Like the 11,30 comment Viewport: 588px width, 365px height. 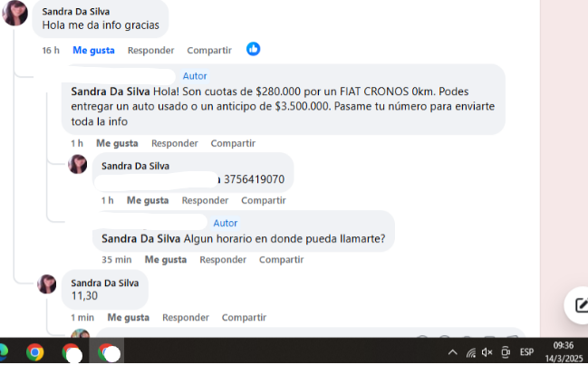pyautogui.click(x=129, y=317)
